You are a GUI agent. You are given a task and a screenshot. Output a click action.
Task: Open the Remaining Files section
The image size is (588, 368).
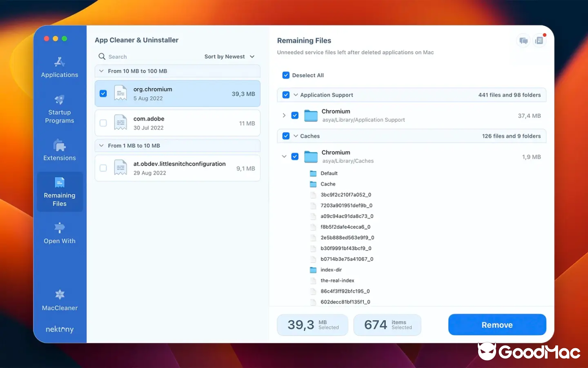(59, 191)
